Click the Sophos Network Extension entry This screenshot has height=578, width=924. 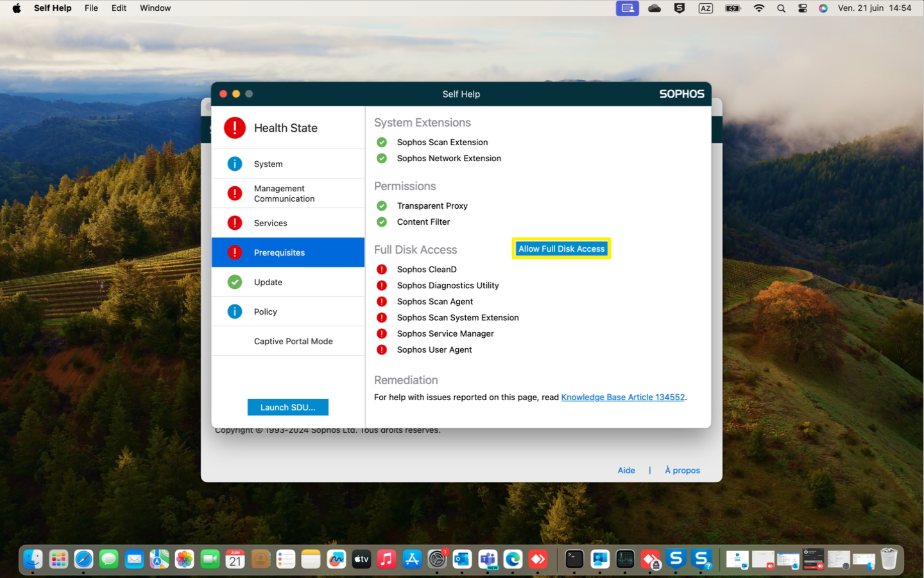click(x=449, y=158)
